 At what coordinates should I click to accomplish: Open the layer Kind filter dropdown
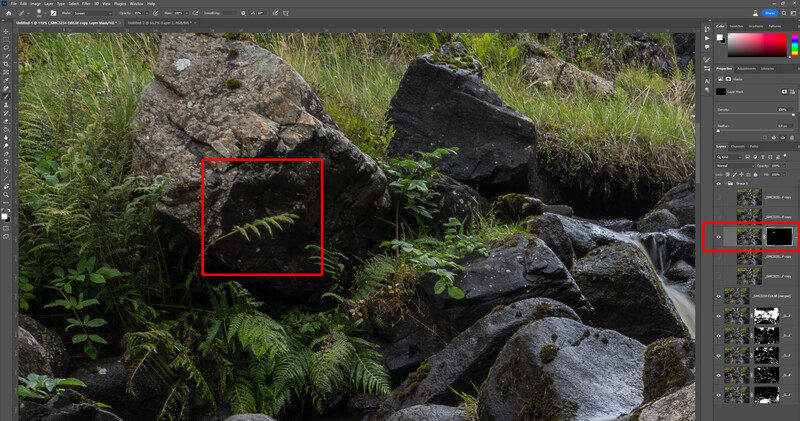(x=729, y=157)
